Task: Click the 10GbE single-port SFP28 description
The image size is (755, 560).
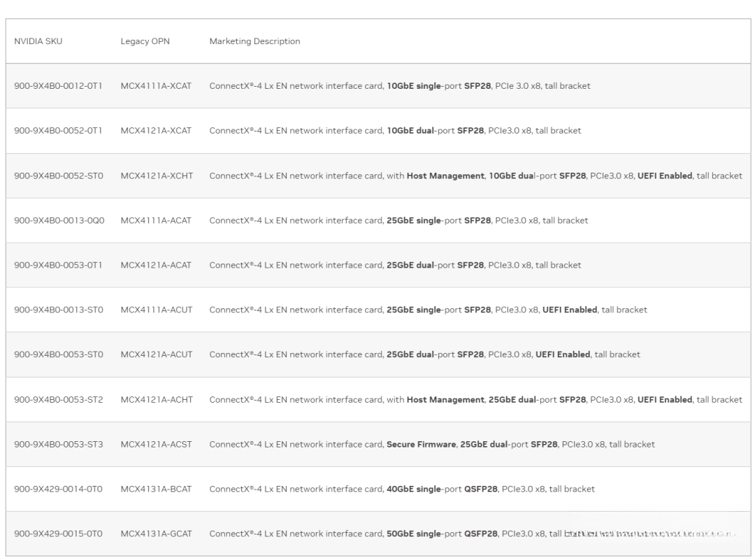Action: pos(400,86)
